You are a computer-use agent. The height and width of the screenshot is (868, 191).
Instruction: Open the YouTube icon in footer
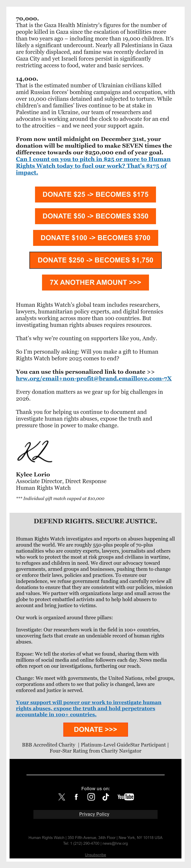coord(126,797)
